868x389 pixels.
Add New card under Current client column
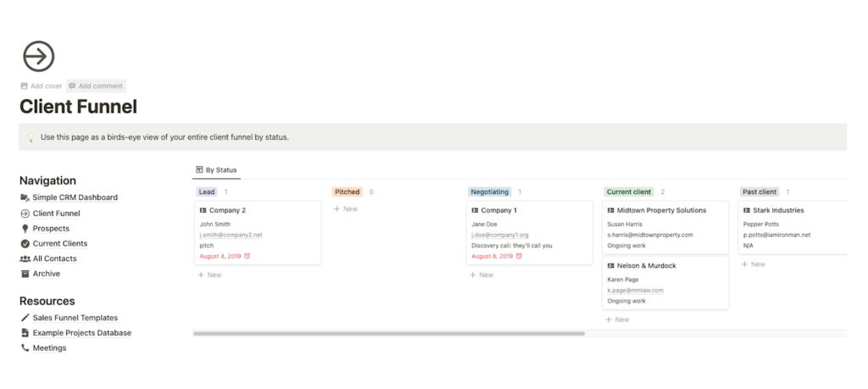(x=617, y=320)
